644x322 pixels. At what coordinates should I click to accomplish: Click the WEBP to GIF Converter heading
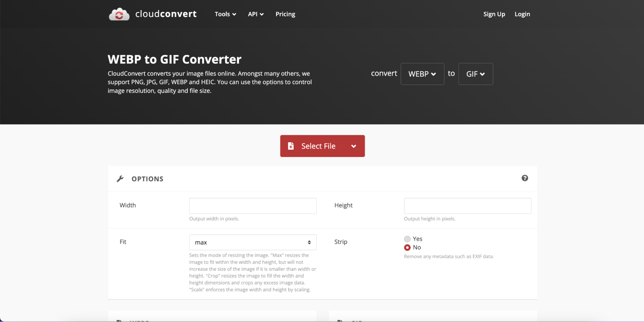click(x=175, y=60)
